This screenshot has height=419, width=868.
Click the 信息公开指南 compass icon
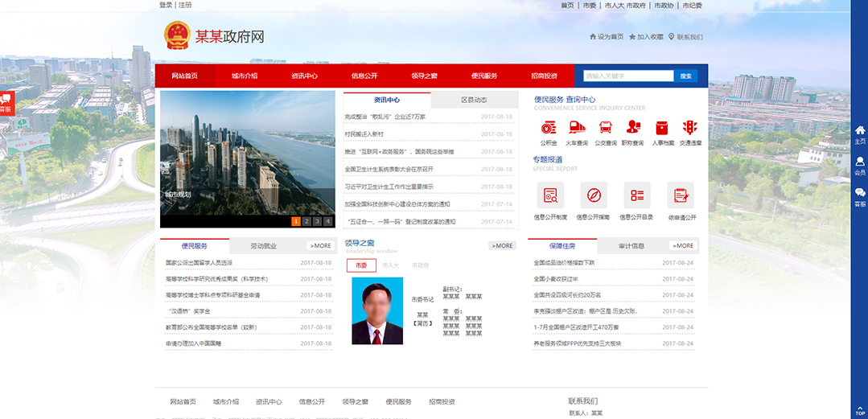point(594,195)
